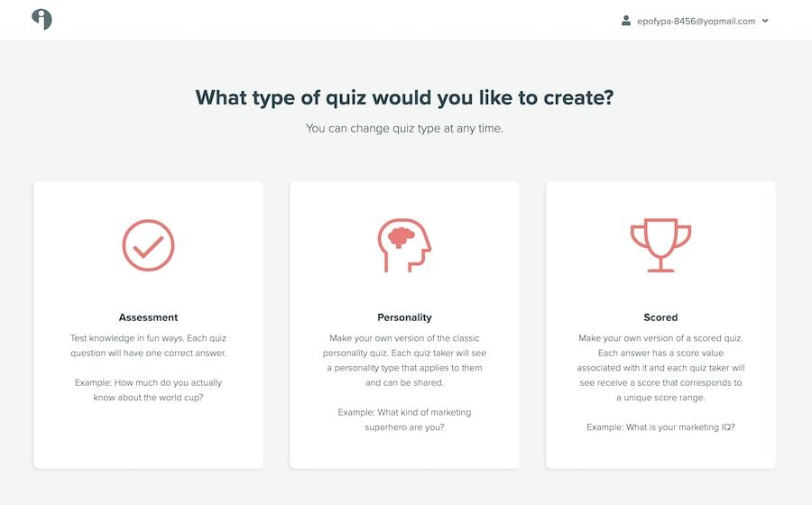Open the account dropdown chevron
The image size is (812, 505).
765,21
